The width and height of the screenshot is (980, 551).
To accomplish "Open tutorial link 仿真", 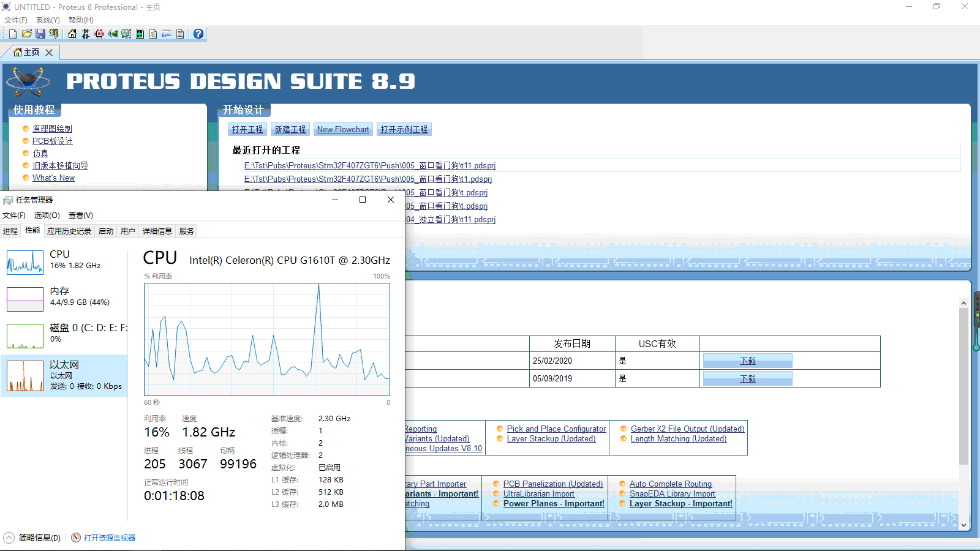I will 40,154.
